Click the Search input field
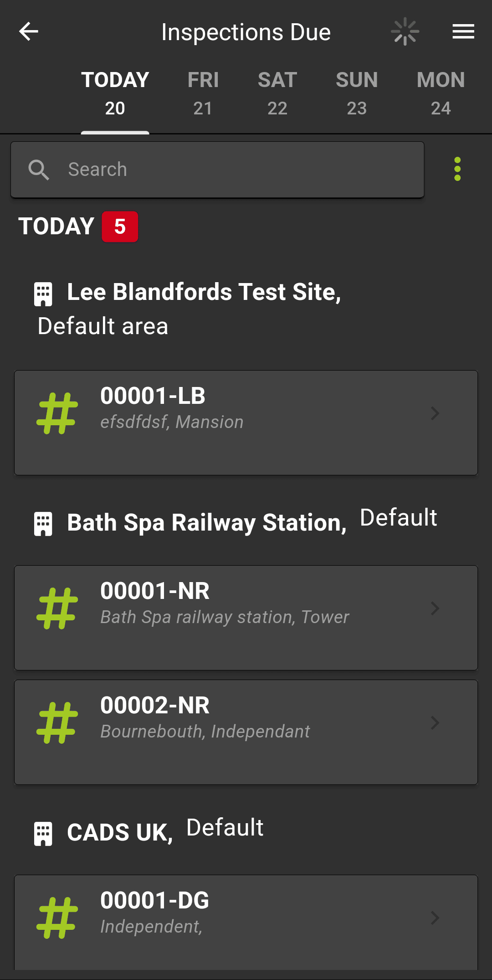This screenshot has width=492, height=980. coord(237,170)
